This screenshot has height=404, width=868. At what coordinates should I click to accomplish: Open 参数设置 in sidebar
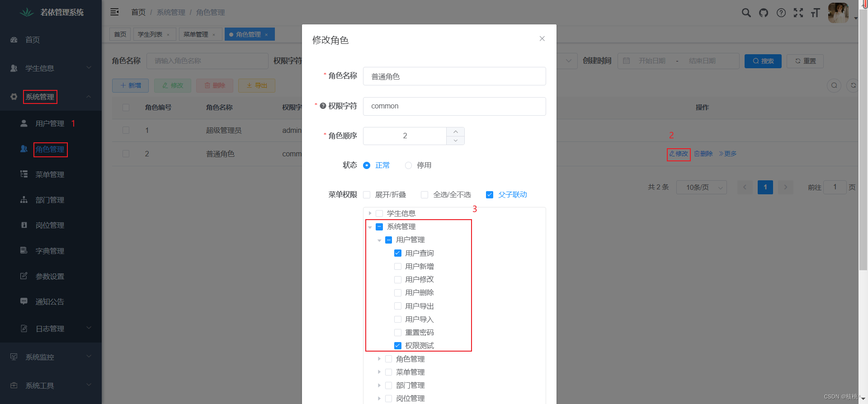[x=51, y=276]
